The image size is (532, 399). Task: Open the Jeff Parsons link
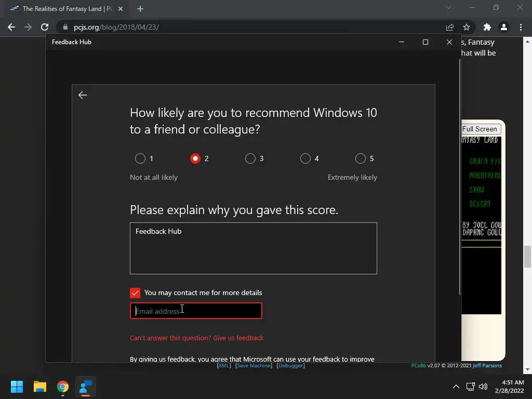pyautogui.click(x=487, y=365)
